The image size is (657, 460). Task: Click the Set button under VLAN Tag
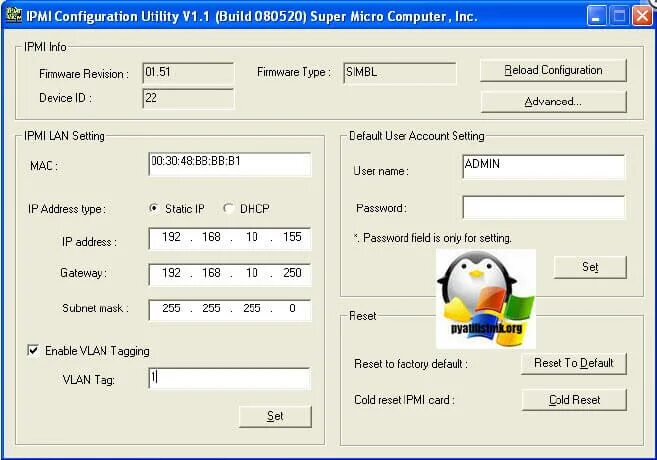tap(275, 416)
